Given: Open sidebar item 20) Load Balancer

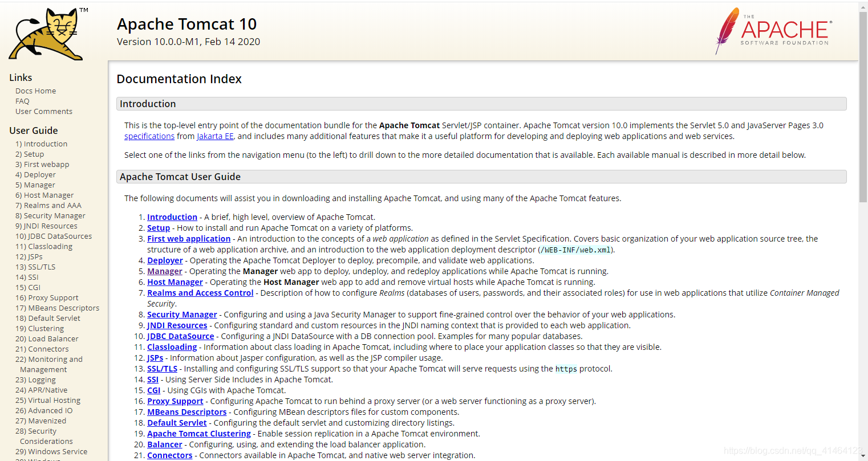Looking at the screenshot, I should pos(47,338).
